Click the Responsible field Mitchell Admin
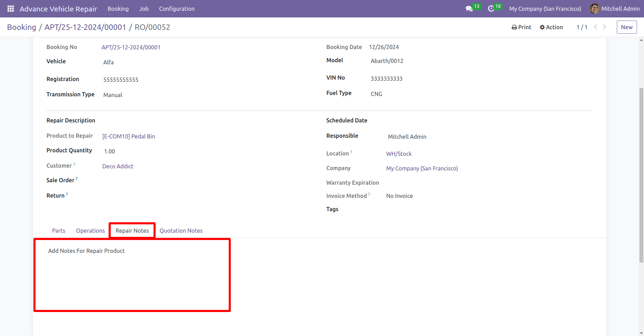644x336 pixels. (407, 137)
